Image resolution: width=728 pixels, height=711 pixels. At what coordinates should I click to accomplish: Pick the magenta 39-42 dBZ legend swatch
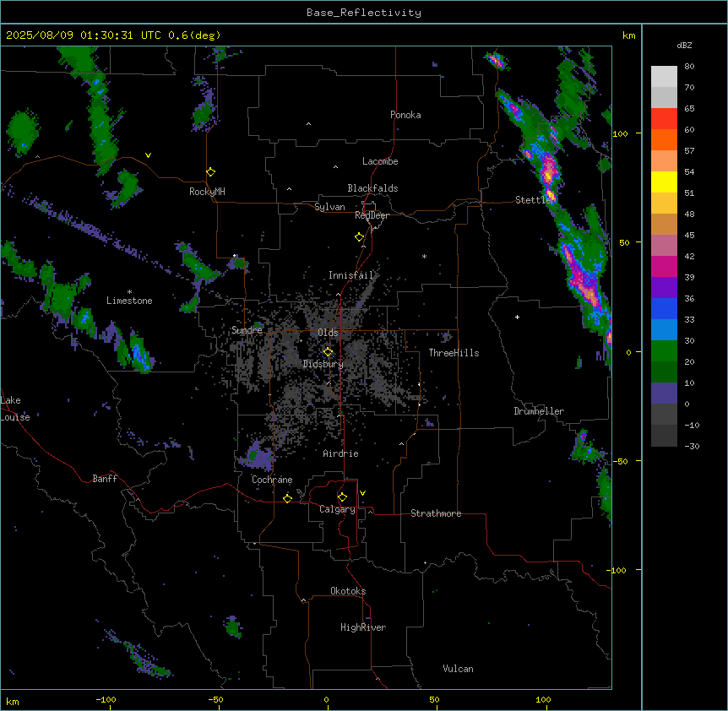pyautogui.click(x=664, y=267)
